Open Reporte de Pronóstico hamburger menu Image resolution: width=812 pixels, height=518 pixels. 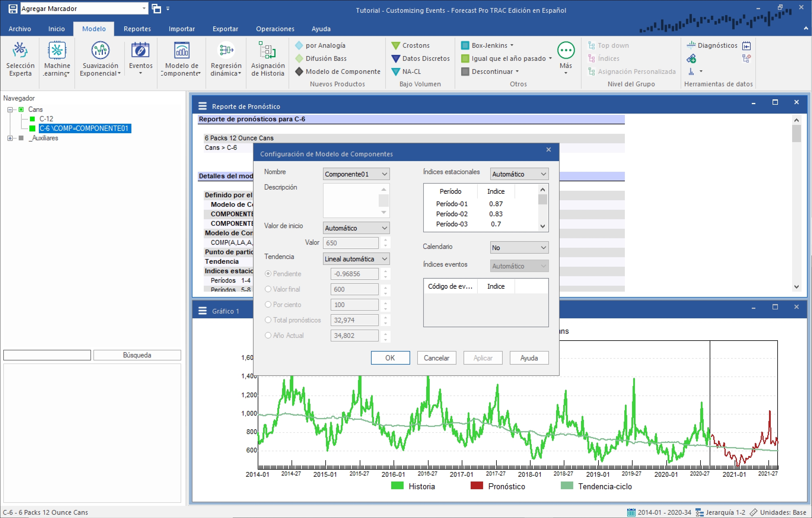click(202, 106)
